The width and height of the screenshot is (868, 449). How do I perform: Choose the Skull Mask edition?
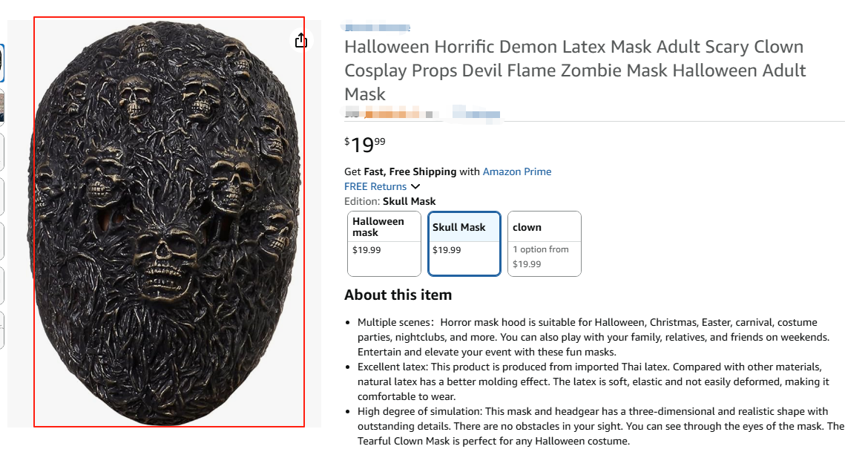coord(464,243)
